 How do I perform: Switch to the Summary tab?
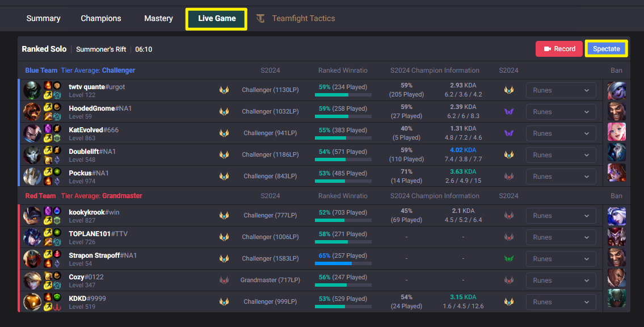pyautogui.click(x=43, y=18)
